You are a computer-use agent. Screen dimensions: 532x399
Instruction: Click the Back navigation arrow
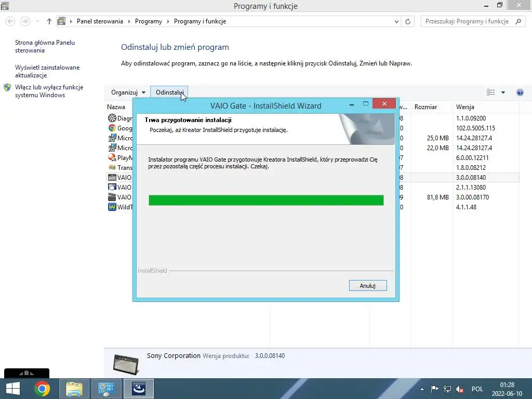point(10,21)
